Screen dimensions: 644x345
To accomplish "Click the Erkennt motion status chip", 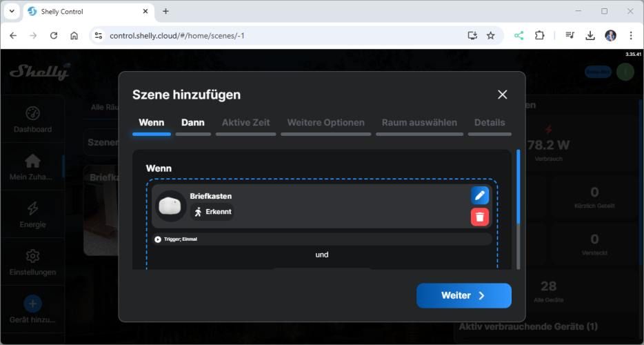I will 212,212.
